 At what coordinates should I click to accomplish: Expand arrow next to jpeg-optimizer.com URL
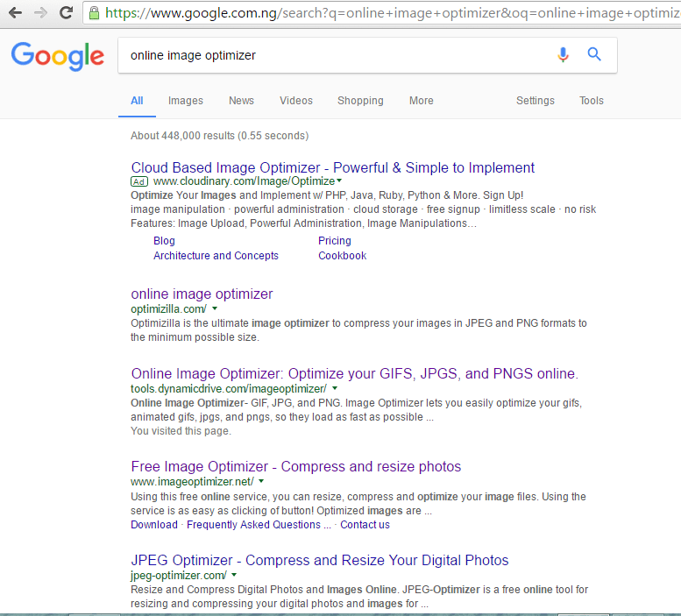click(234, 575)
